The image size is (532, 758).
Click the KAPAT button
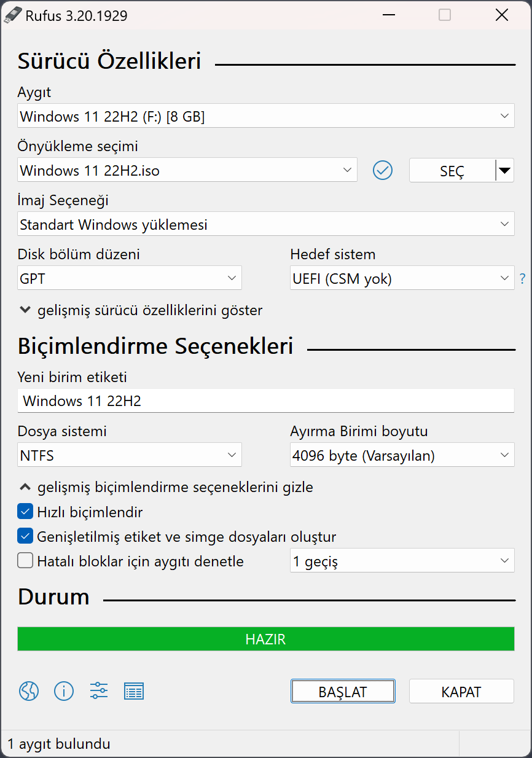pyautogui.click(x=461, y=691)
